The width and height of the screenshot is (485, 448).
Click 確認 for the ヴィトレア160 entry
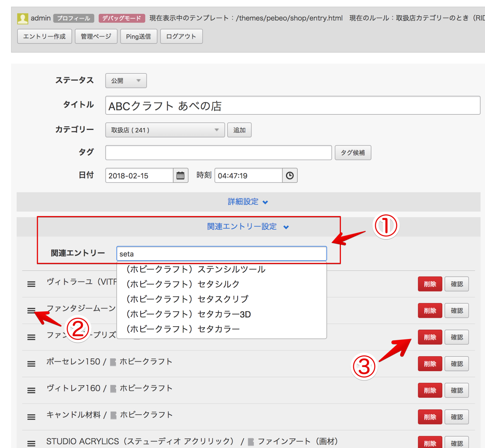[456, 390]
